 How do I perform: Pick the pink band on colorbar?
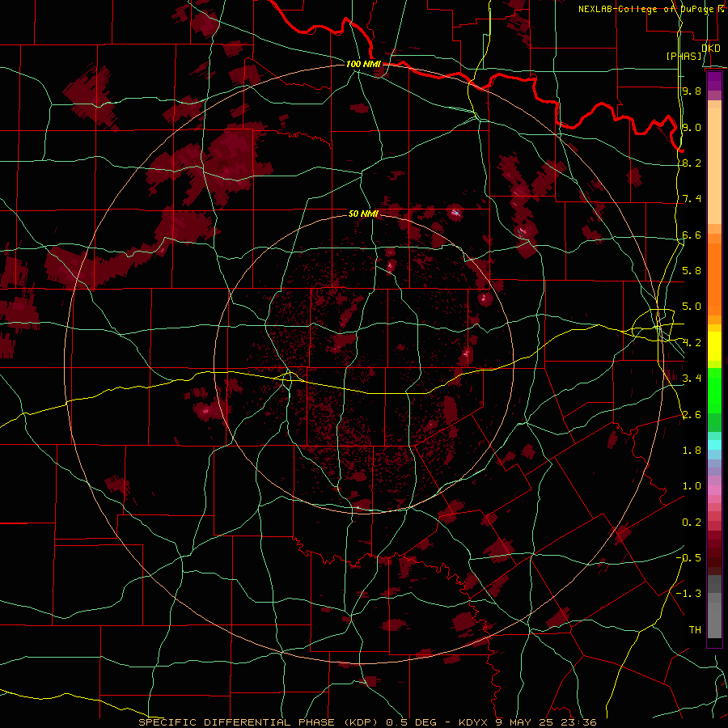point(714,490)
